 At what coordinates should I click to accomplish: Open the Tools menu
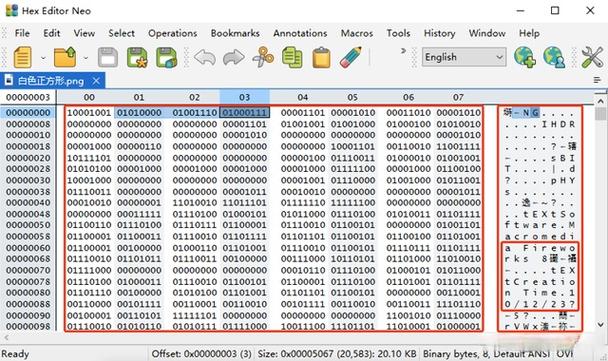coord(398,33)
